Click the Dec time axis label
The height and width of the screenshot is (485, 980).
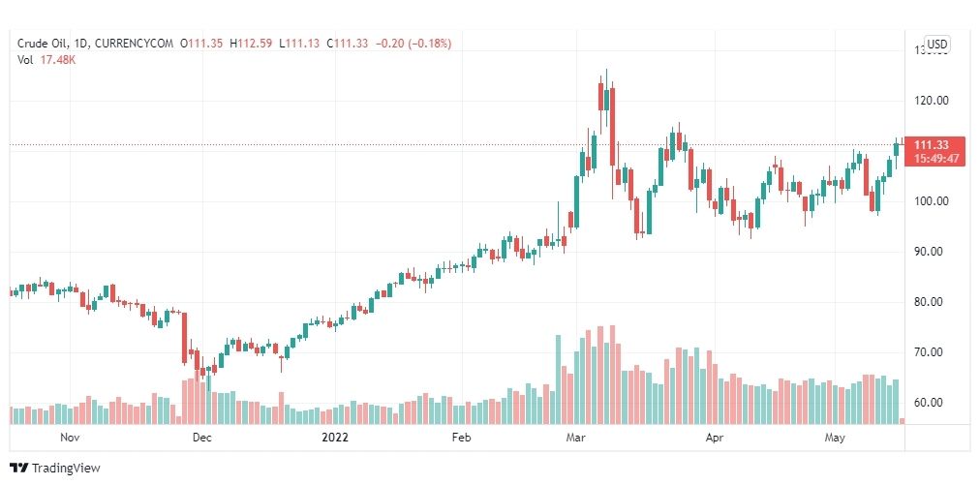tap(202, 438)
